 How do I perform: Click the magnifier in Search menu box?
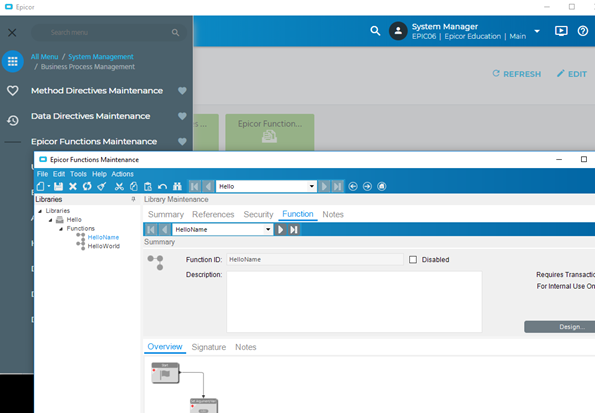point(175,33)
